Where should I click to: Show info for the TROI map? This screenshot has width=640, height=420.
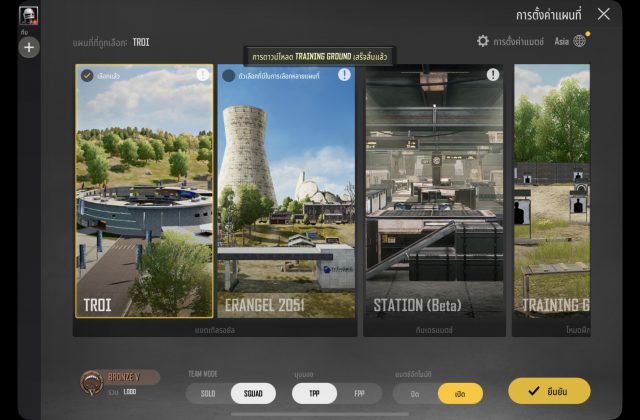[x=203, y=75]
